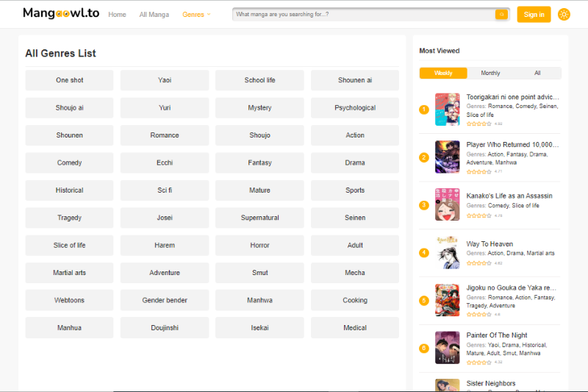
Task: Expand the Genres dropdown in the navbar
Action: pyautogui.click(x=196, y=15)
